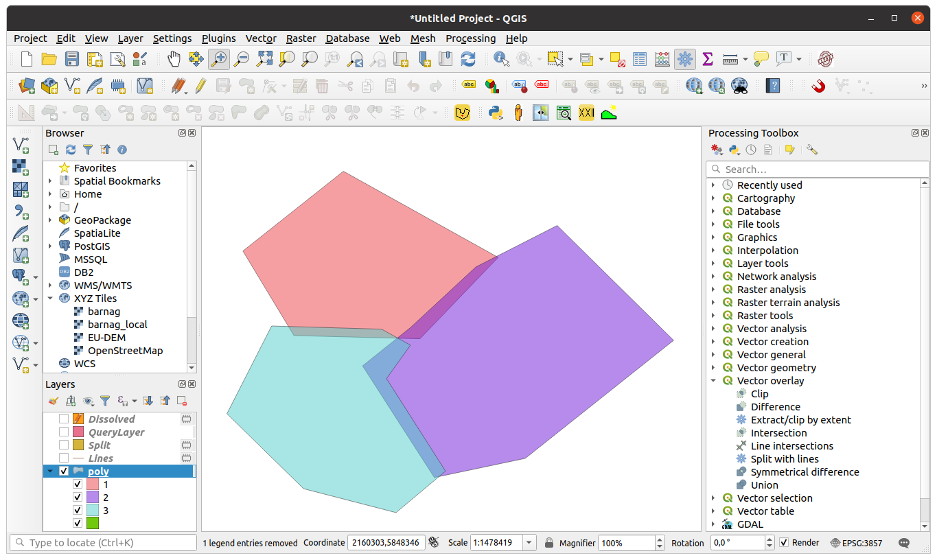Open the Scale dropdown in status bar

(x=529, y=543)
